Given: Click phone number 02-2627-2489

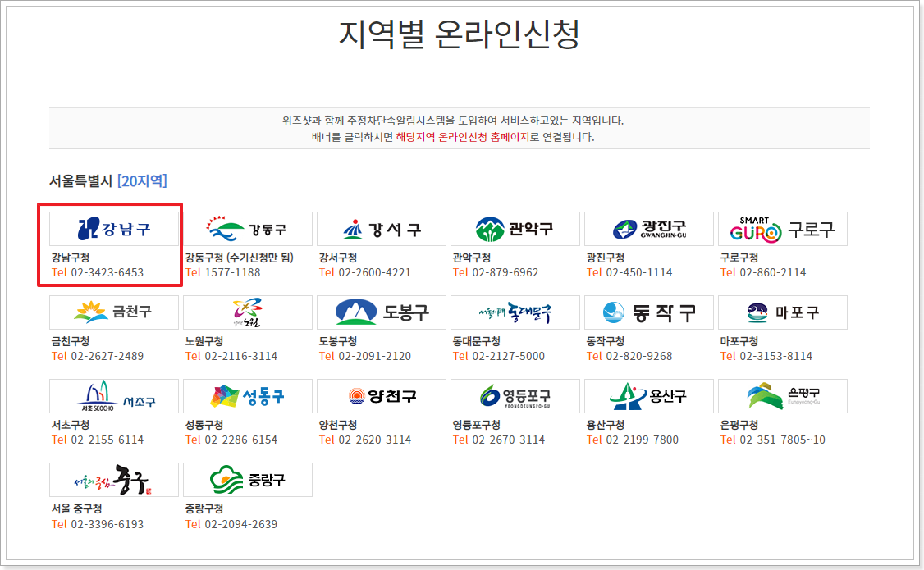Looking at the screenshot, I should (x=107, y=356).
